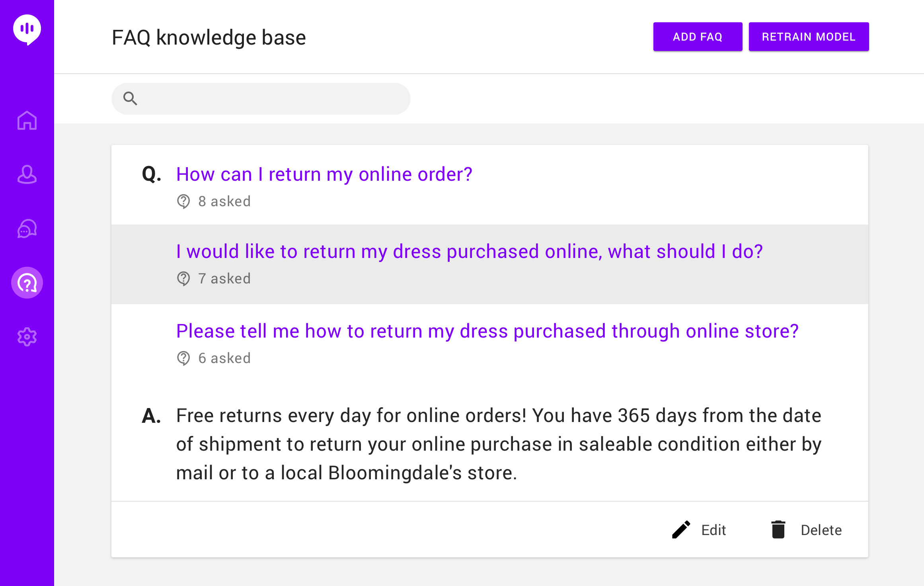Image resolution: width=924 pixels, height=586 pixels.
Task: Click the question icon beside 6 asked
Action: coord(183,358)
